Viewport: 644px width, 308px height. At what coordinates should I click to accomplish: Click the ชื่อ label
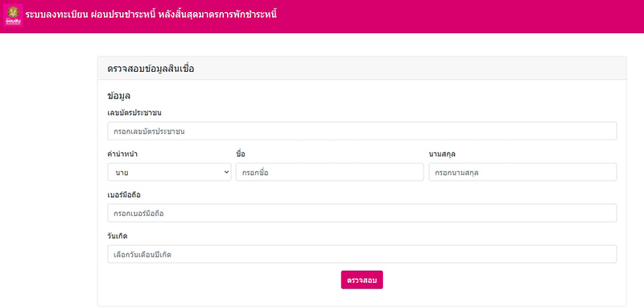pyautogui.click(x=241, y=154)
